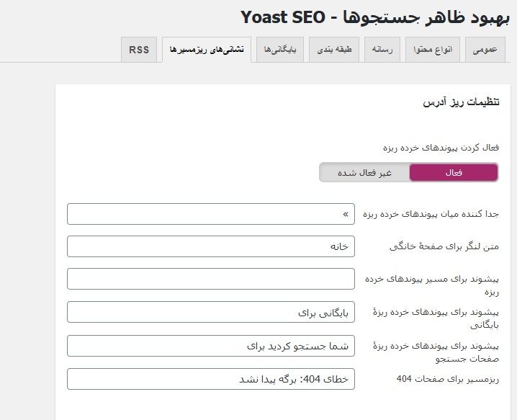Switch to the انواع محتوا tab
This screenshot has height=420, width=517.
pos(432,50)
